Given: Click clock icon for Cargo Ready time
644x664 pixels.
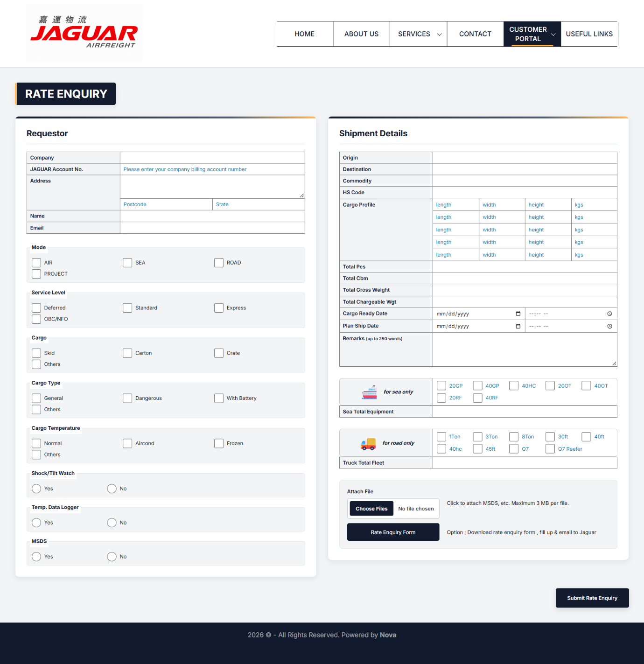Looking at the screenshot, I should (x=609, y=314).
